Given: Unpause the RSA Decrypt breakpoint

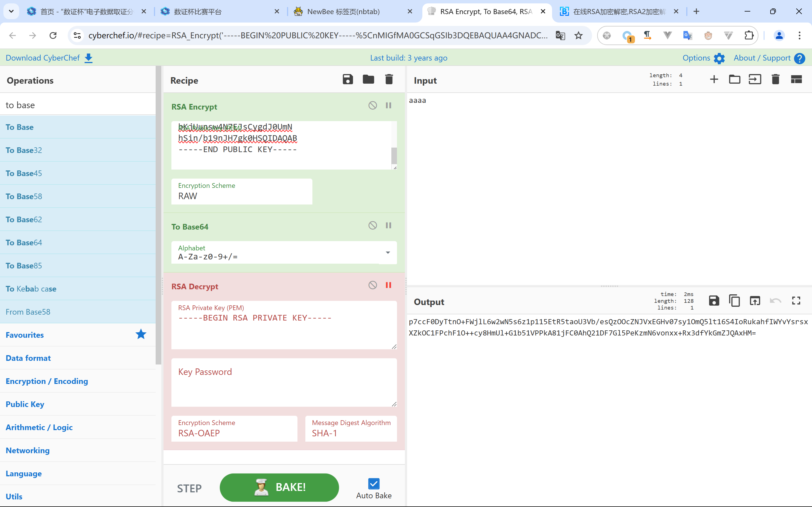Looking at the screenshot, I should coord(388,285).
